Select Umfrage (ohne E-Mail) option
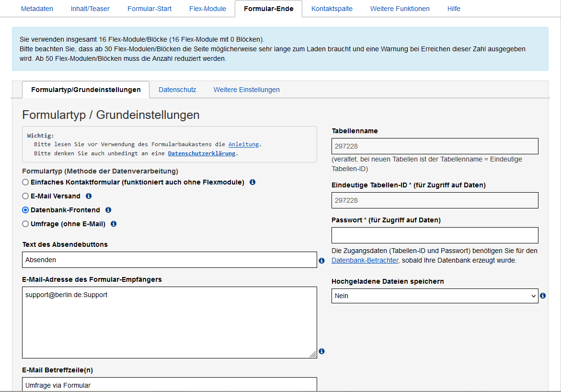Viewport: 561px width, 392px height. coord(24,224)
